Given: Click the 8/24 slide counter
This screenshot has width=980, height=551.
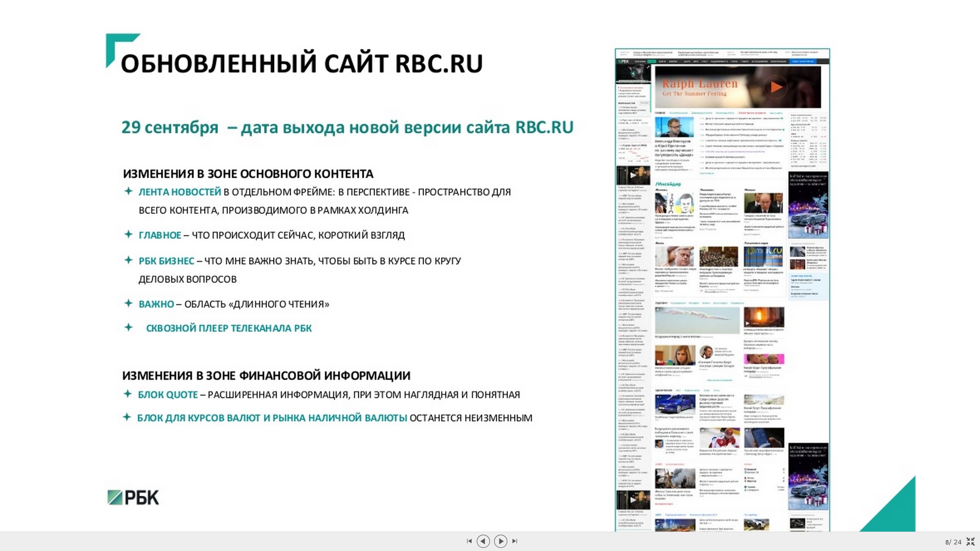Looking at the screenshot, I should pyautogui.click(x=952, y=542).
